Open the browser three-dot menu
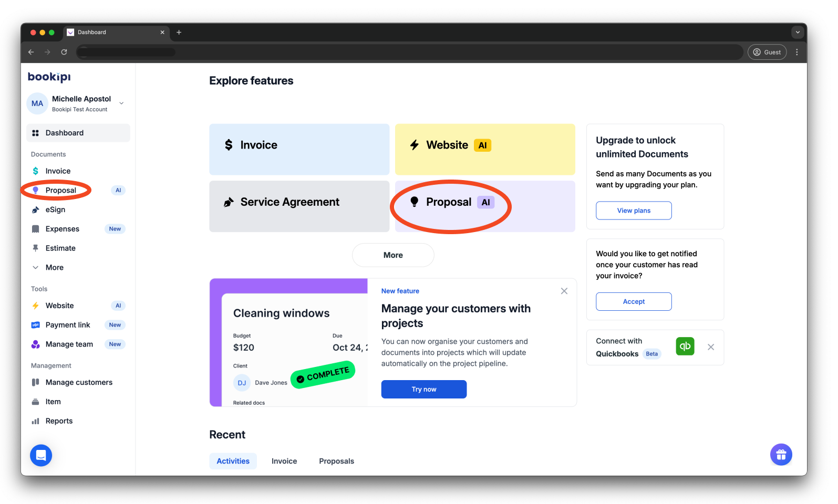The height and width of the screenshot is (504, 838). click(797, 52)
